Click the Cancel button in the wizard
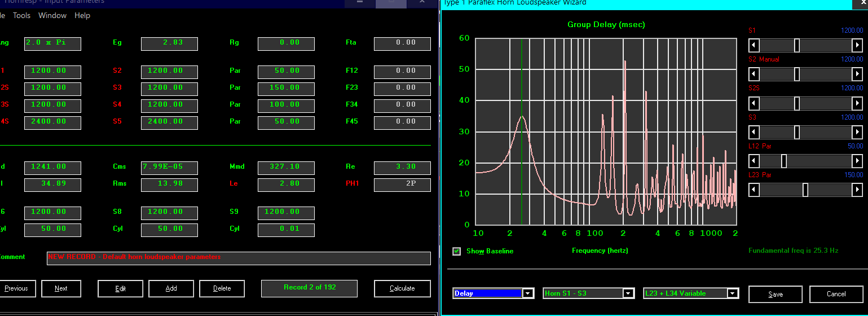The height and width of the screenshot is (316, 868). pos(836,294)
